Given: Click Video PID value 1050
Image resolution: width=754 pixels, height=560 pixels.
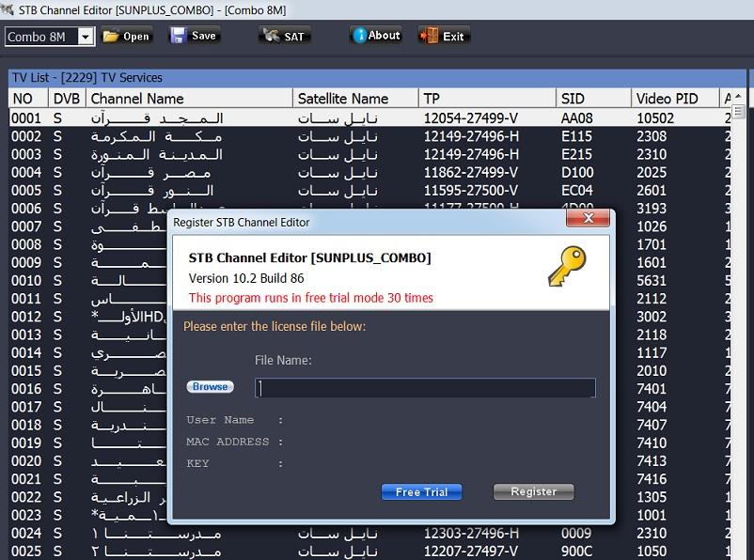Looking at the screenshot, I should point(652,552).
